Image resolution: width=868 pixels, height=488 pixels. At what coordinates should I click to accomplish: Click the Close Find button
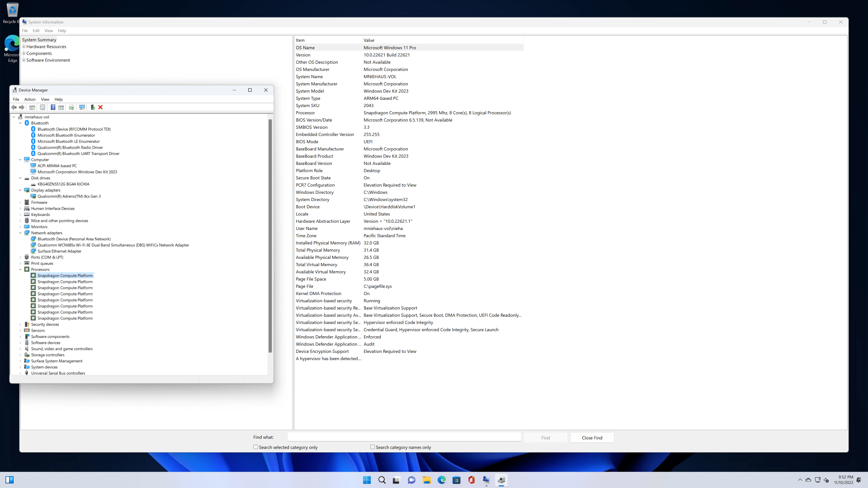(x=592, y=438)
